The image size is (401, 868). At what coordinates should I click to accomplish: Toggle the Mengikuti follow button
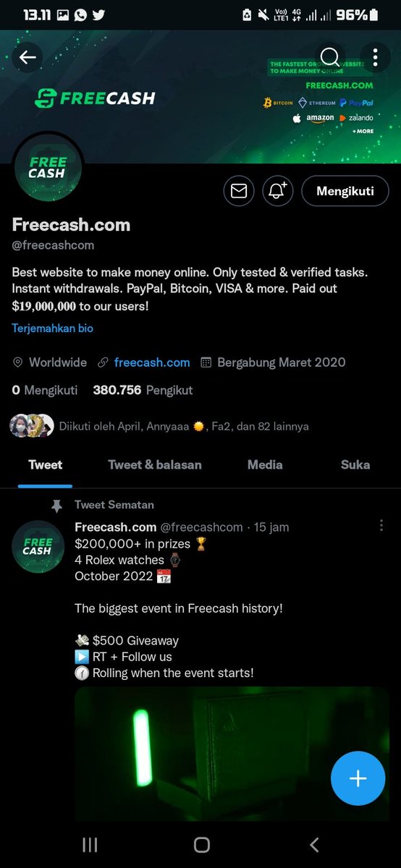coord(345,191)
